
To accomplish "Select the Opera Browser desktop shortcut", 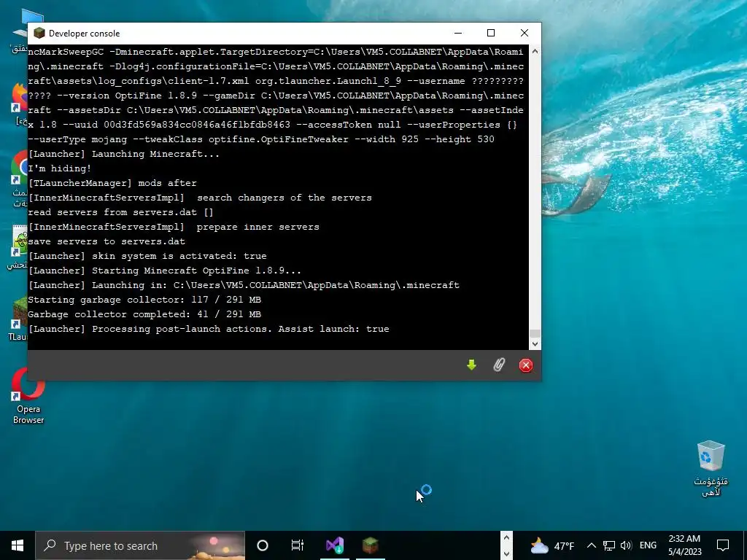I will click(x=28, y=396).
